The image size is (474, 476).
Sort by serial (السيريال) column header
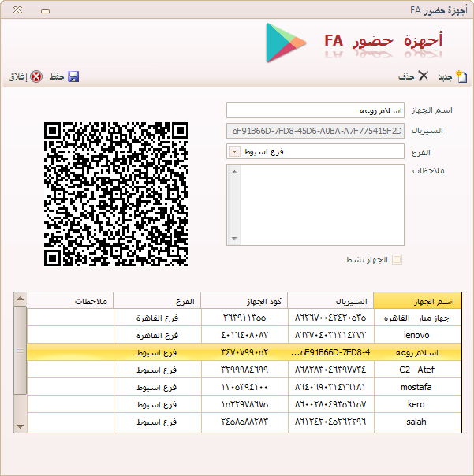click(330, 301)
